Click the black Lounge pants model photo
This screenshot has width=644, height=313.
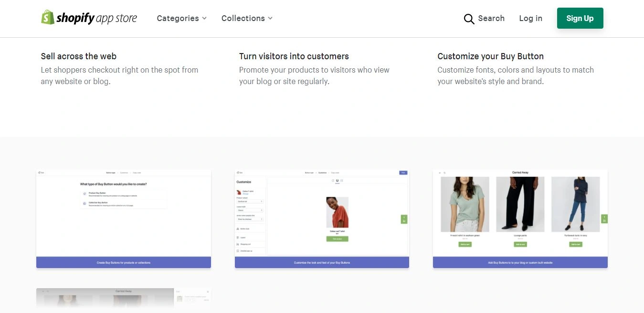click(x=520, y=205)
